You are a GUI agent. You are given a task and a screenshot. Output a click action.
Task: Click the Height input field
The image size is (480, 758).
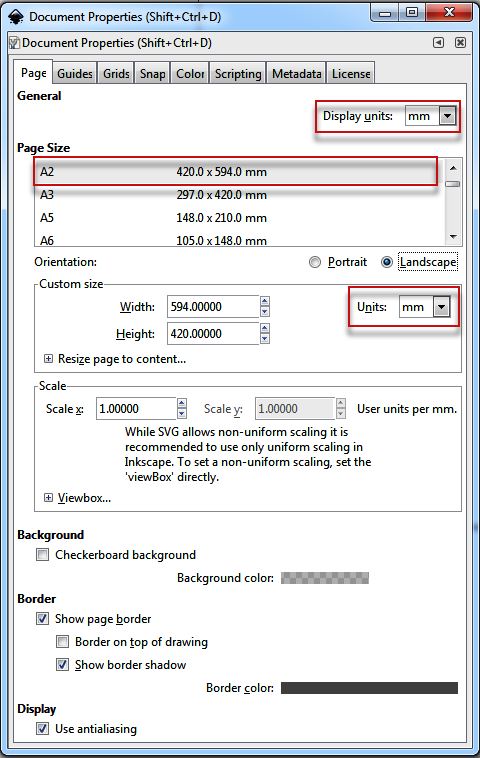click(213, 334)
